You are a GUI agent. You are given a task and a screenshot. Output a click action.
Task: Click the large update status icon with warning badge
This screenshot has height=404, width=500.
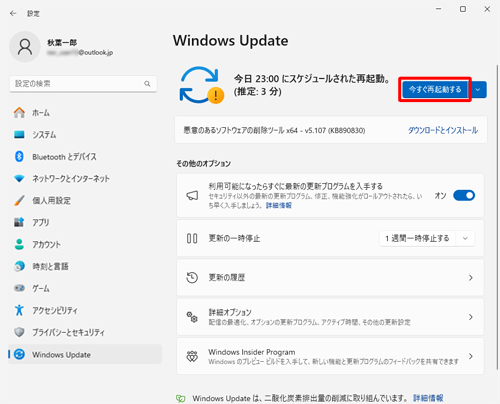pyautogui.click(x=201, y=85)
